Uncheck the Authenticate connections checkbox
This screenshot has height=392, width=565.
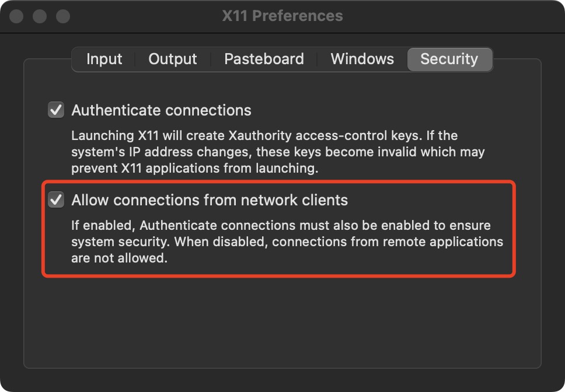56,110
